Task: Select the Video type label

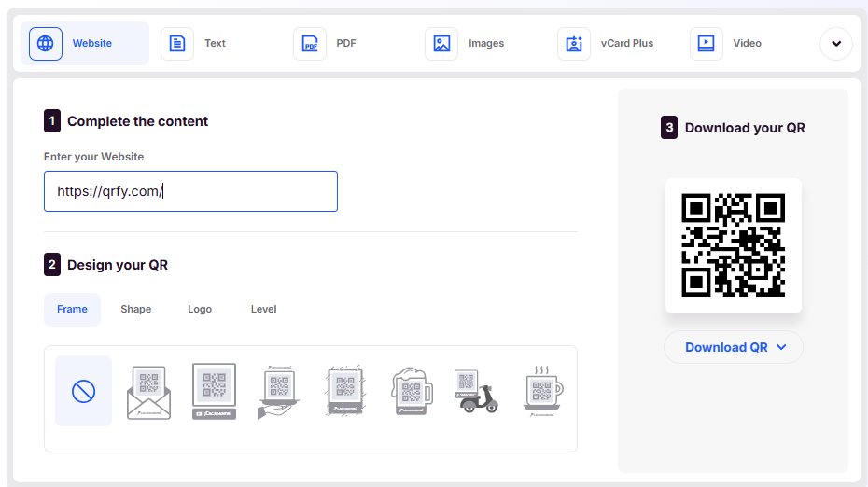Action: tap(747, 43)
